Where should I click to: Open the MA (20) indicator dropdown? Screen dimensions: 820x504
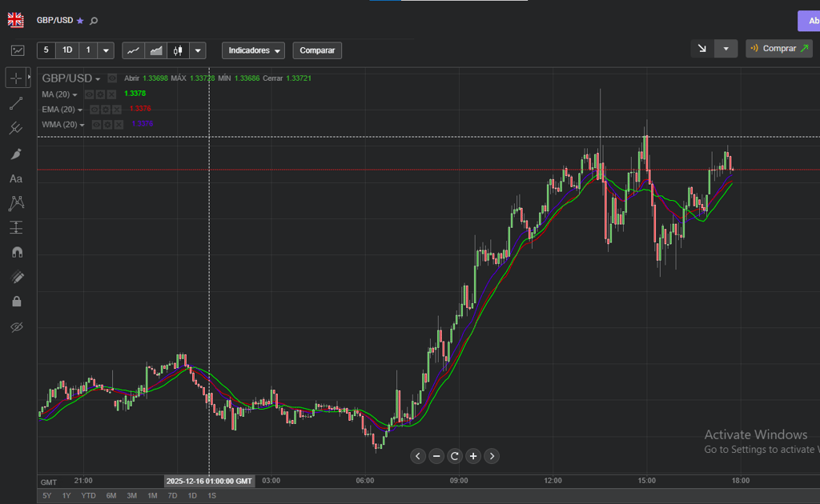tap(74, 94)
